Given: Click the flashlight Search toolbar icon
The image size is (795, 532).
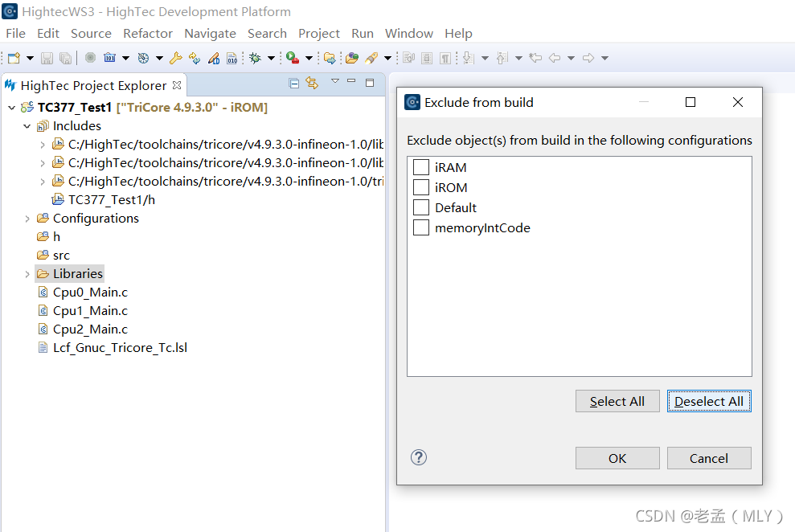Looking at the screenshot, I should (x=371, y=58).
